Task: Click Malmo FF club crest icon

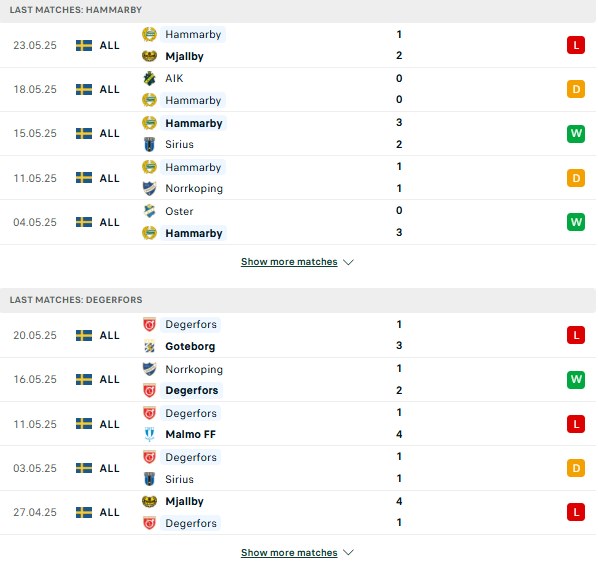Action: point(149,434)
